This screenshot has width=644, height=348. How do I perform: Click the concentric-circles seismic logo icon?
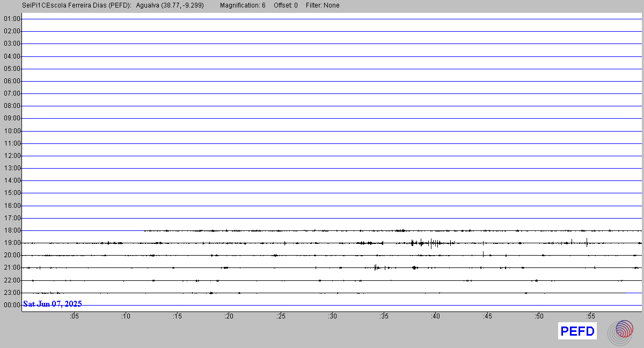[620, 332]
